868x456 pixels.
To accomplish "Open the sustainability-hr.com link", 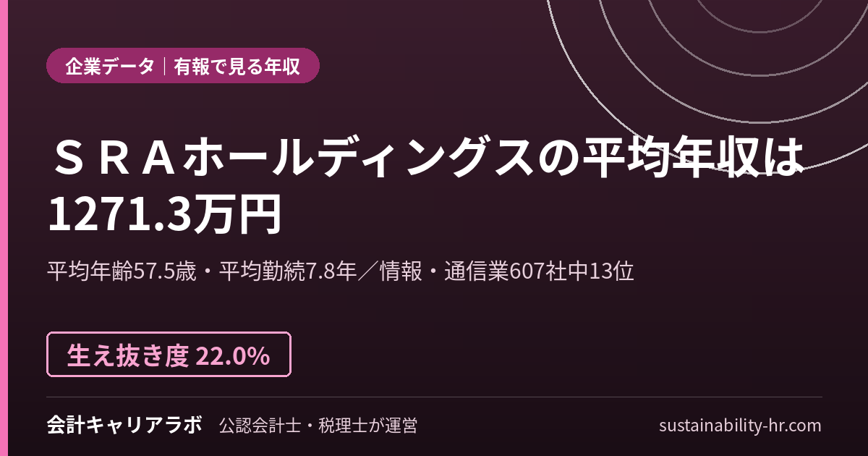I will (740, 426).
